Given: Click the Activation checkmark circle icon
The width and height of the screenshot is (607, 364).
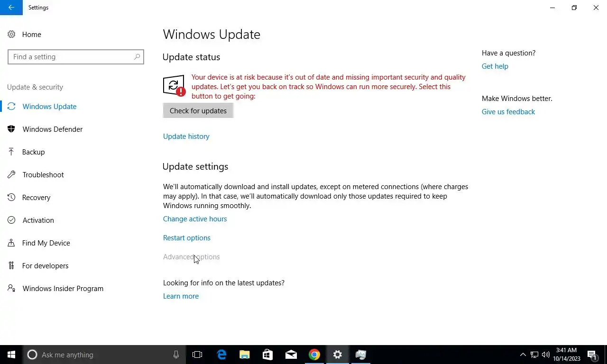Looking at the screenshot, I should [11, 220].
